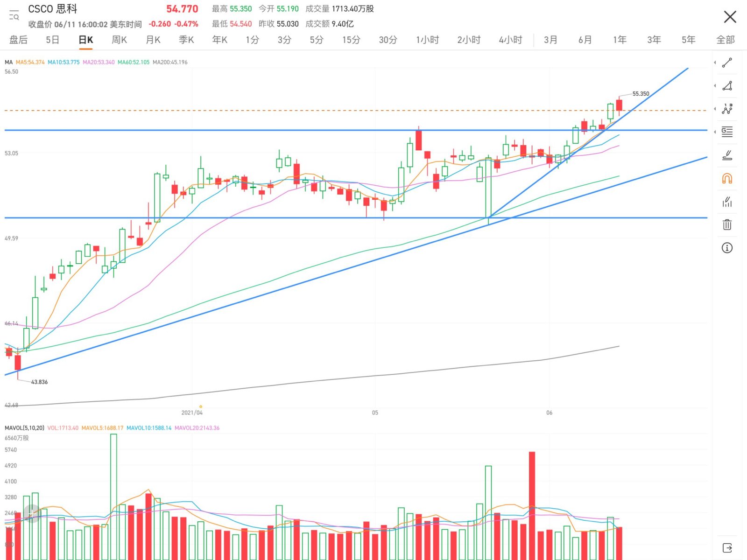Click the CSCO 思科 stock title
Viewport: 747px width, 560px height.
point(53,9)
